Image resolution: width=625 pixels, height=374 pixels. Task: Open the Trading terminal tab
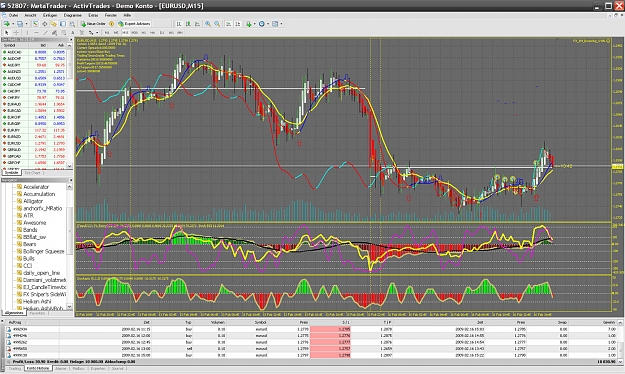click(x=15, y=368)
